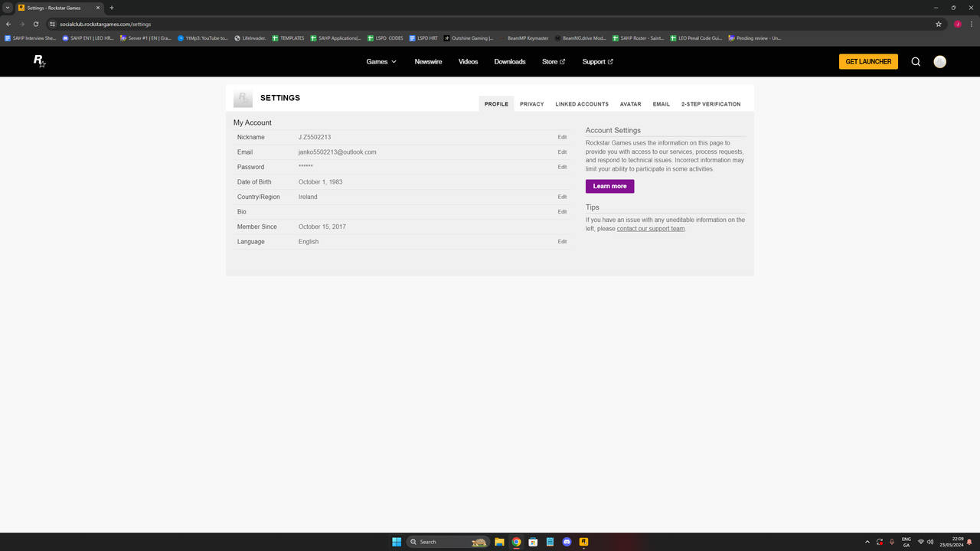Viewport: 980px width, 551px height.
Task: Close the Settings - Rockstar Games tab
Action: click(x=98, y=8)
